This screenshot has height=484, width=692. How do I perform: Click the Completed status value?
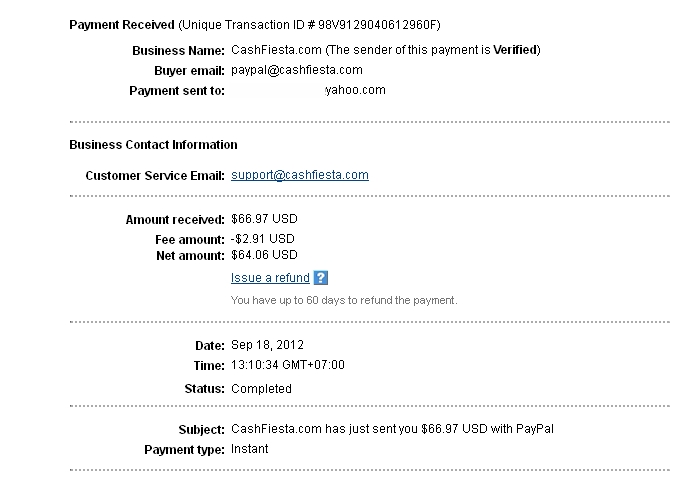coord(261,388)
